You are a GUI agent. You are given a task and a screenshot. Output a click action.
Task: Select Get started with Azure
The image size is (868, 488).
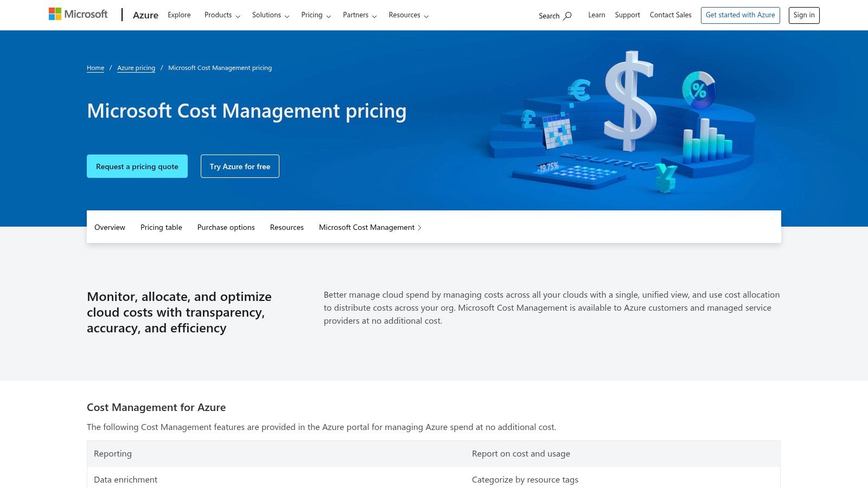pyautogui.click(x=740, y=15)
